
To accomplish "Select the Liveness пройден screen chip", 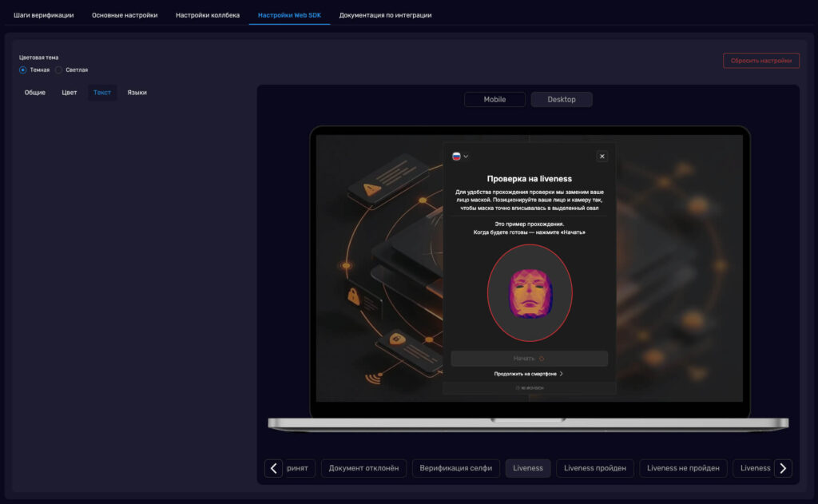I will 594,468.
